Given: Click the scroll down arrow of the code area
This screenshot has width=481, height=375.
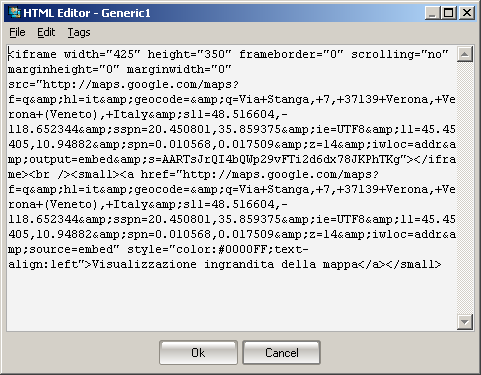Looking at the screenshot, I should point(465,322).
